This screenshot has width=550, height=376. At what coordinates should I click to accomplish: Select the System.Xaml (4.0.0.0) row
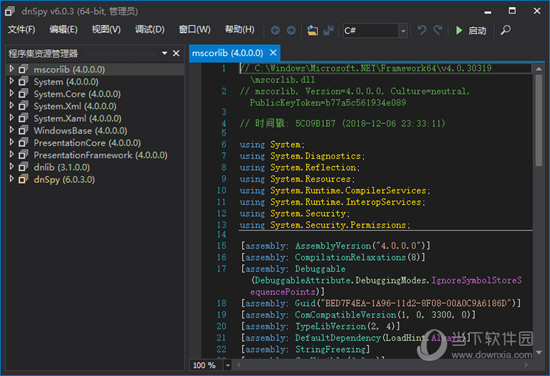point(95,118)
